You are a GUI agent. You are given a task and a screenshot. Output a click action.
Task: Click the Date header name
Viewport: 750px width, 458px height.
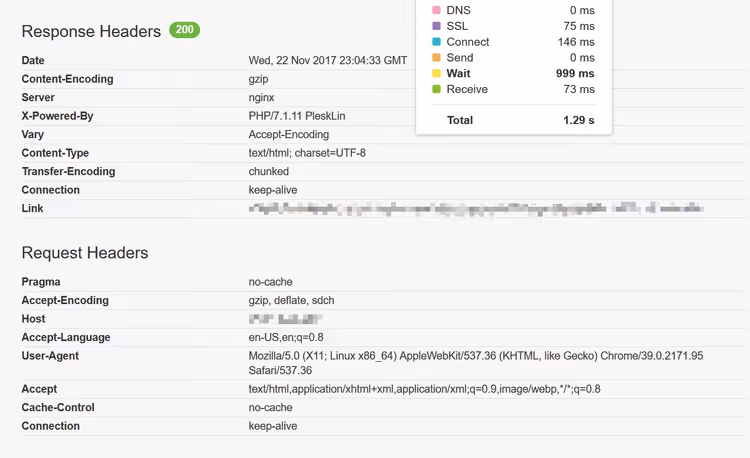33,60
